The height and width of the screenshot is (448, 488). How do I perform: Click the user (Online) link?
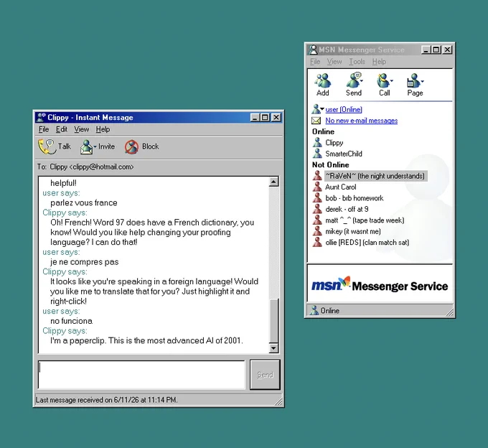coord(344,110)
